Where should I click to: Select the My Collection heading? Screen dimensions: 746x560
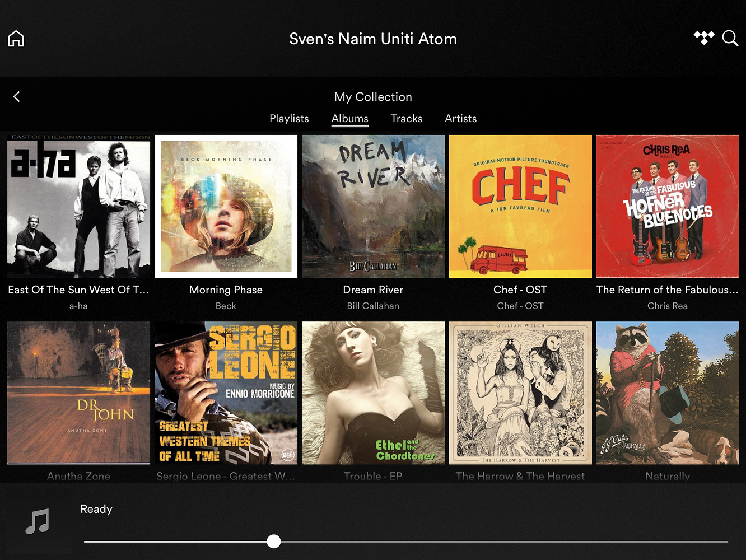pyautogui.click(x=373, y=96)
